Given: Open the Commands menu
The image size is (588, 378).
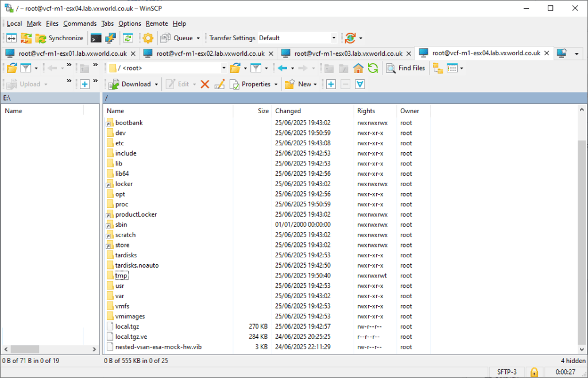Looking at the screenshot, I should [x=80, y=24].
